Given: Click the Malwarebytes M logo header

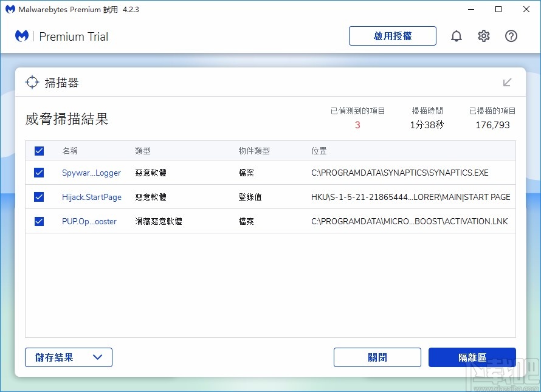Looking at the screenshot, I should tap(22, 36).
